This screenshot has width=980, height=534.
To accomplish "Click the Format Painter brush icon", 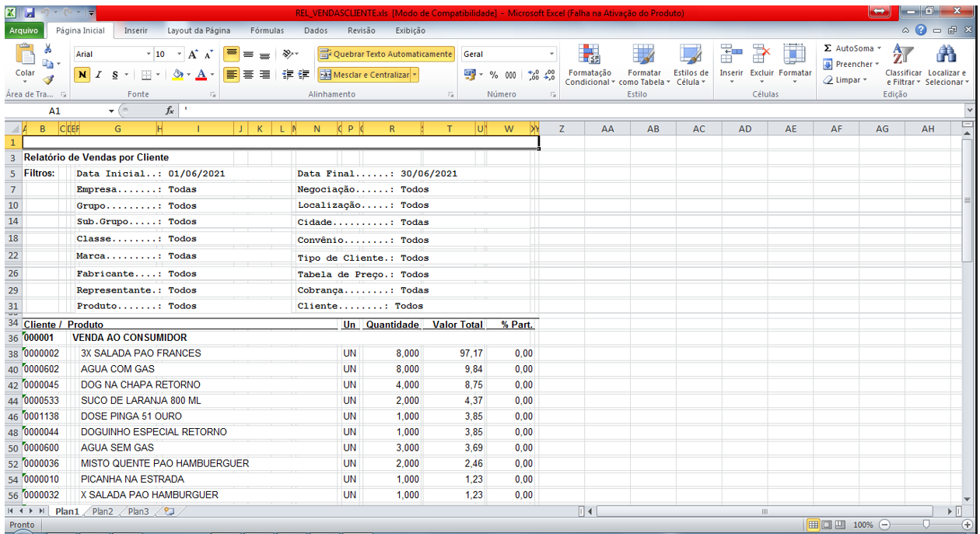I will click(48, 79).
